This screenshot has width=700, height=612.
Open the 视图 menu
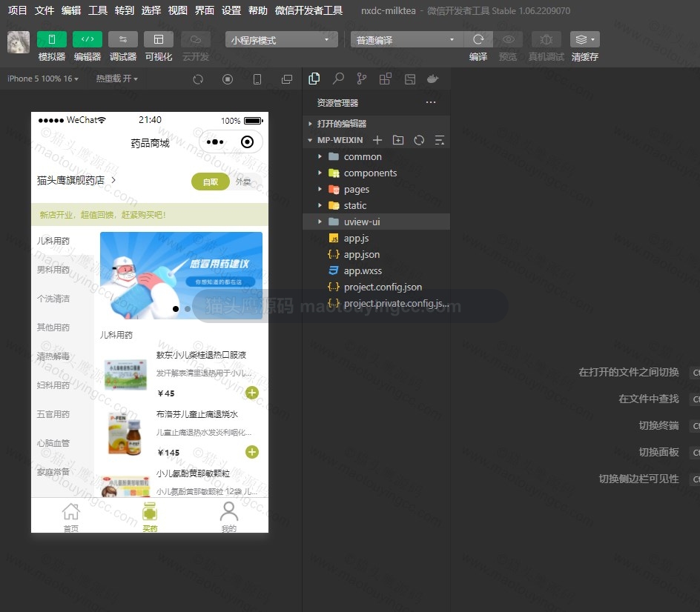[178, 10]
